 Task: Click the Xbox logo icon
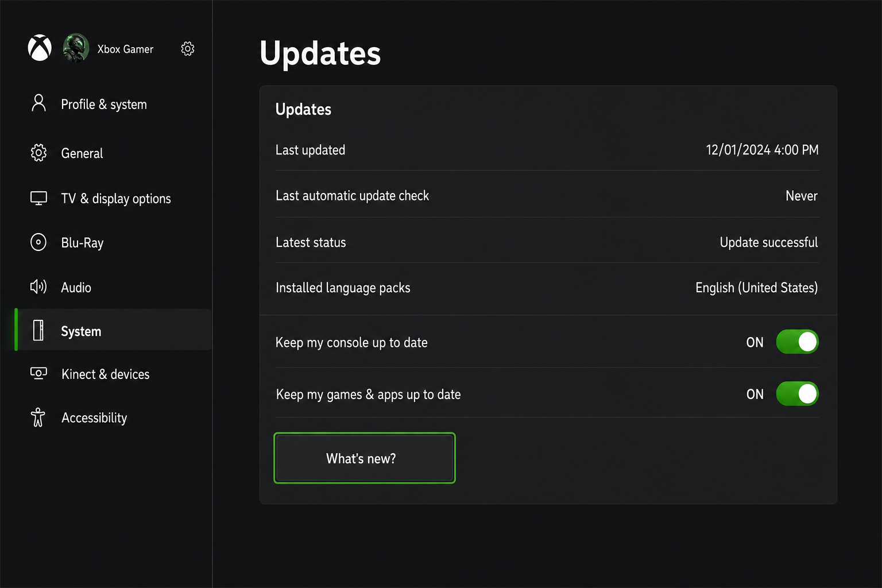(40, 48)
